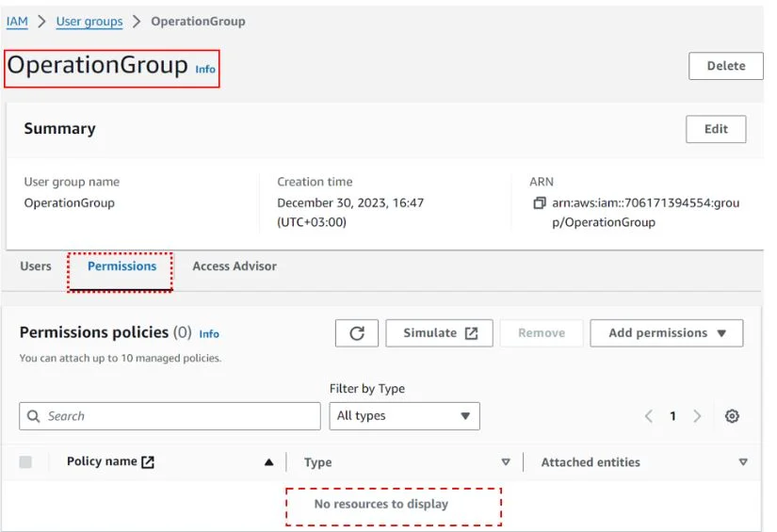Select page number 1
777x532 pixels.
673,416
